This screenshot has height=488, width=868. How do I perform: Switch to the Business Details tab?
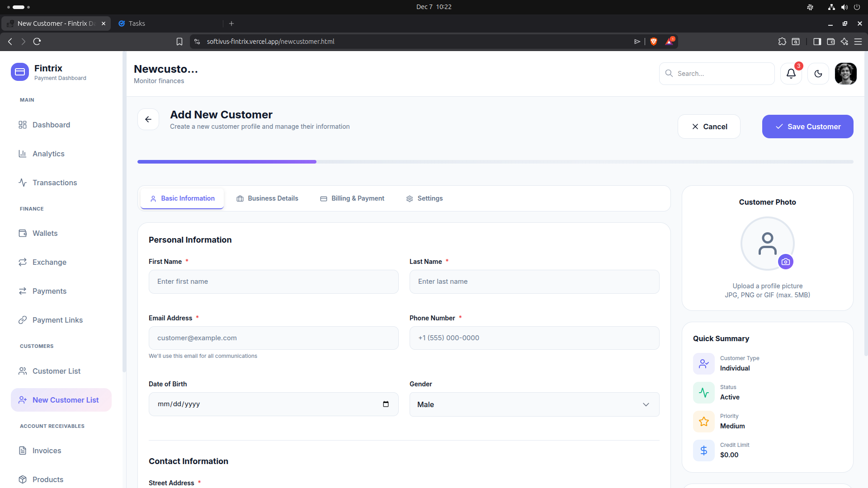[x=267, y=198]
